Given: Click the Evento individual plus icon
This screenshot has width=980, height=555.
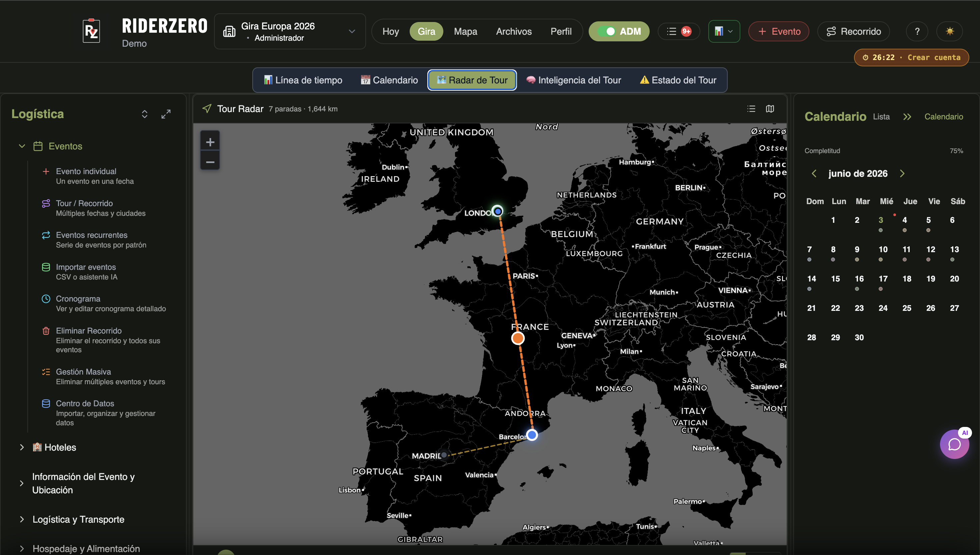Looking at the screenshot, I should coord(46,171).
